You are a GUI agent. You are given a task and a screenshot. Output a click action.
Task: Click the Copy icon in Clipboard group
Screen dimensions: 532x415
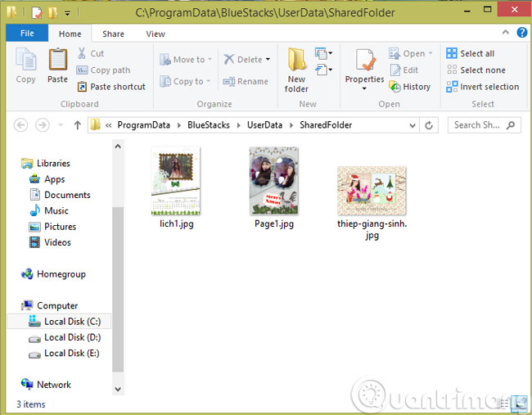coord(26,60)
